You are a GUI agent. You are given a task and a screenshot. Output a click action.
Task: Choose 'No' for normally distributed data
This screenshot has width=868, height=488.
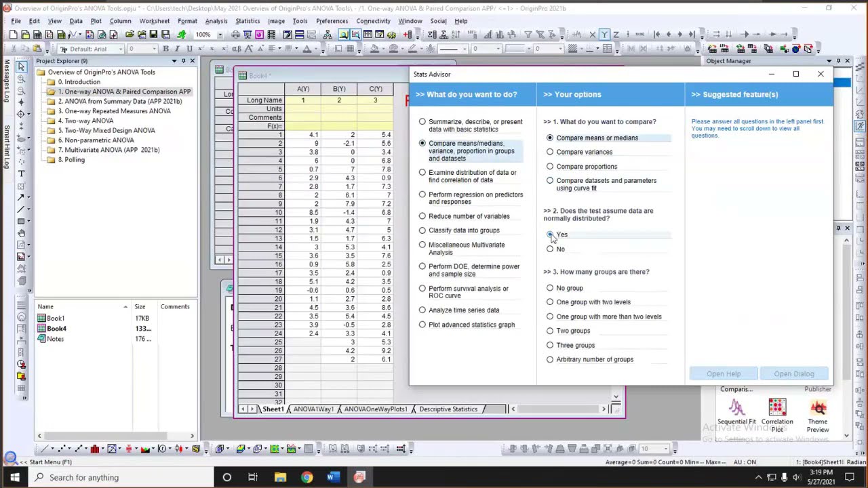pyautogui.click(x=550, y=249)
